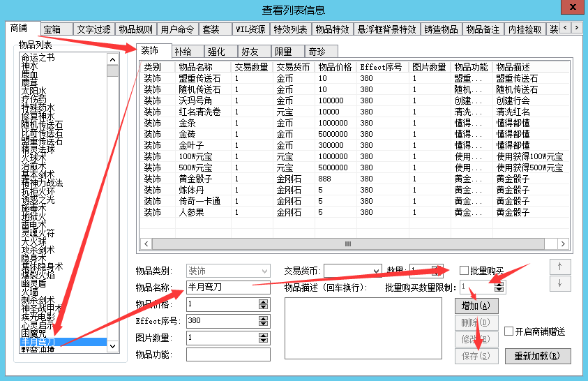The image size is (588, 381).
Task: Increase 图片数量 with up spinner arrow
Action: click(263, 335)
